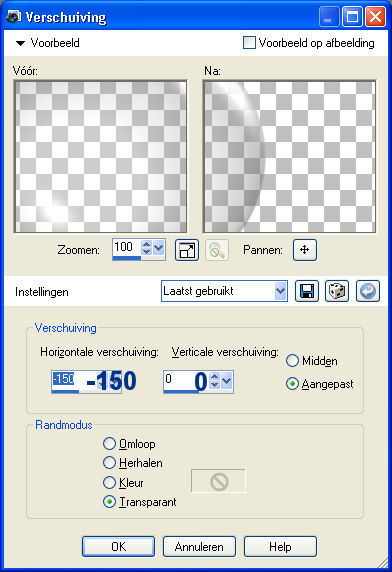The height and width of the screenshot is (572, 392).
Task: Click the Annuleren button
Action: point(199,546)
